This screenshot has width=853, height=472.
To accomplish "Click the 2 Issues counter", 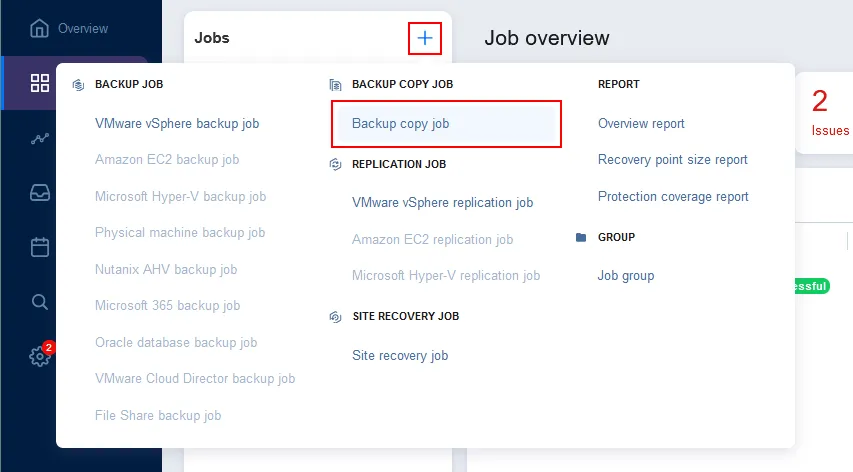I will point(827,112).
